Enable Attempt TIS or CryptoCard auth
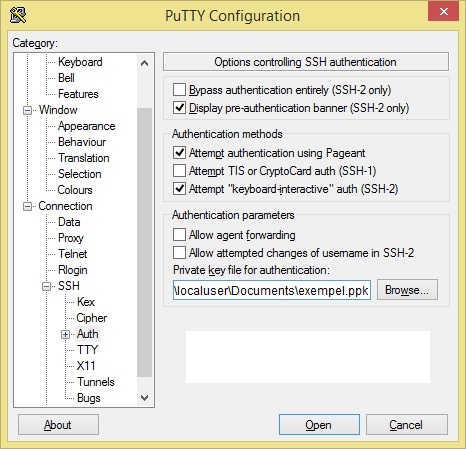This screenshot has height=449, width=466. 179,171
